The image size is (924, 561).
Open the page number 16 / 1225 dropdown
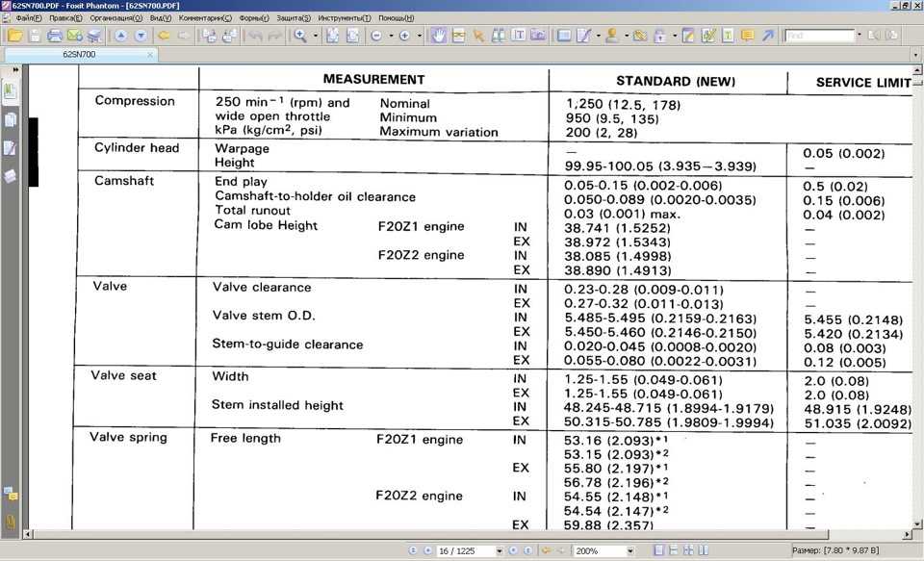pos(499,551)
